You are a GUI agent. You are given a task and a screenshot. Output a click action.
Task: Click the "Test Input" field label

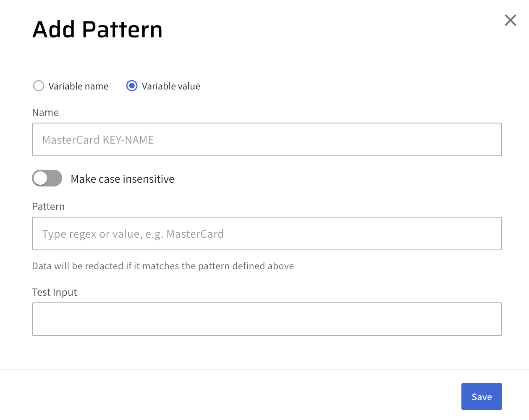click(x=55, y=292)
